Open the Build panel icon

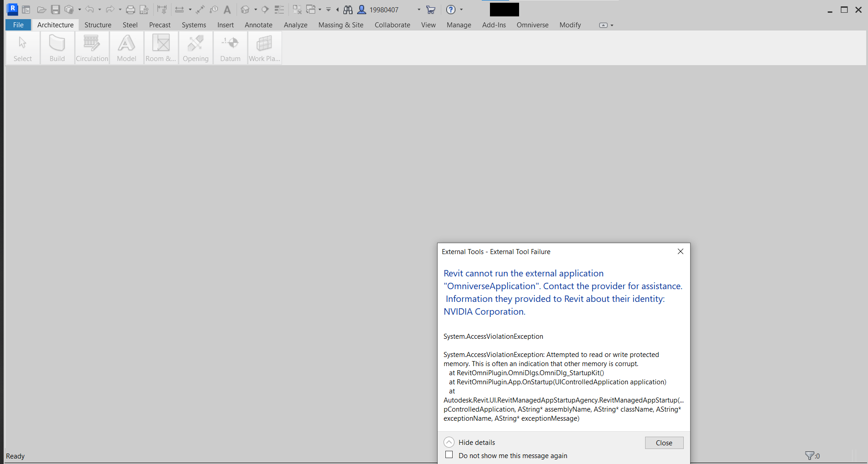click(57, 48)
